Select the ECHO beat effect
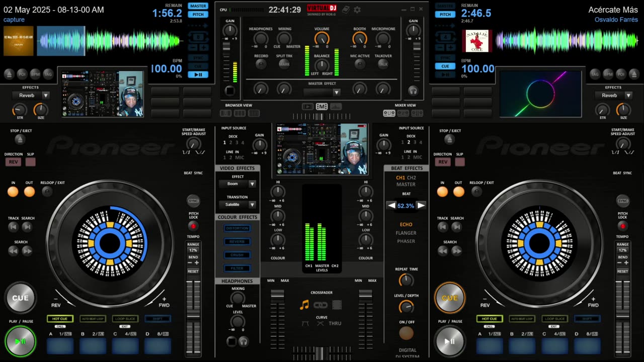644x362 pixels. (x=406, y=225)
